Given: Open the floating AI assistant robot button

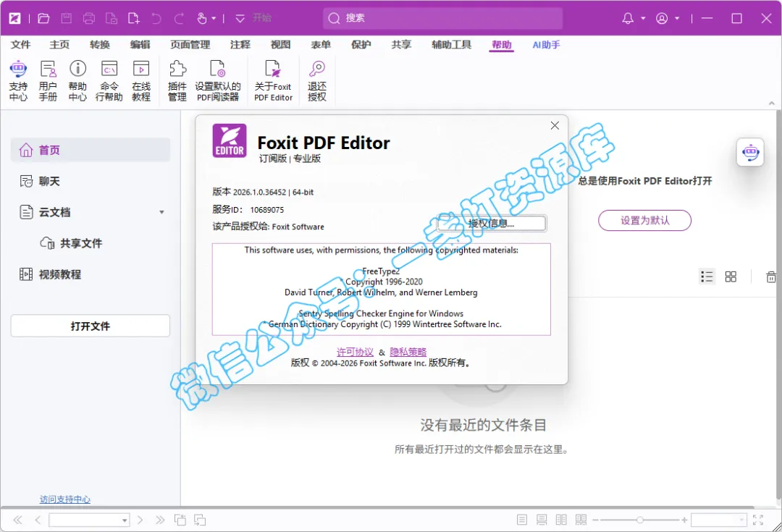Looking at the screenshot, I should coord(751,152).
